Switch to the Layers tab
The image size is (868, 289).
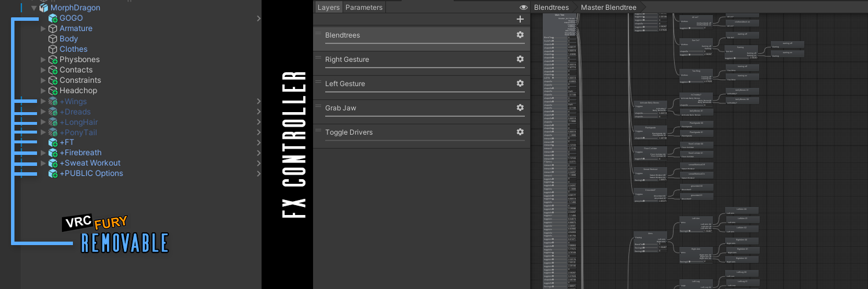[329, 8]
